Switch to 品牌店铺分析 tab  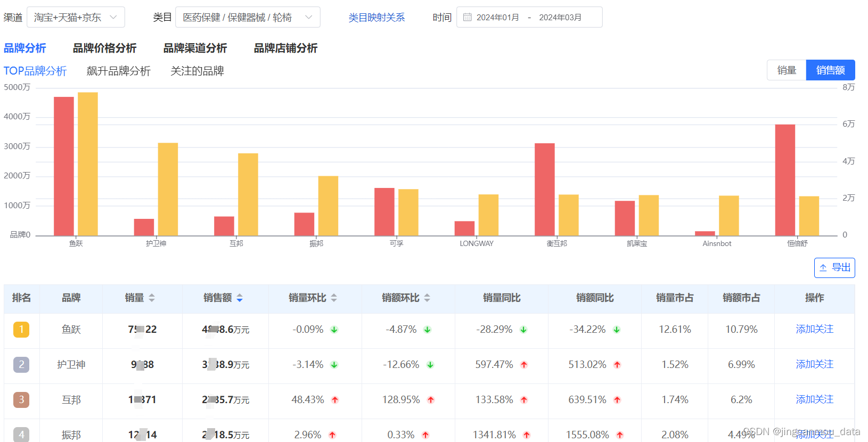coord(285,48)
